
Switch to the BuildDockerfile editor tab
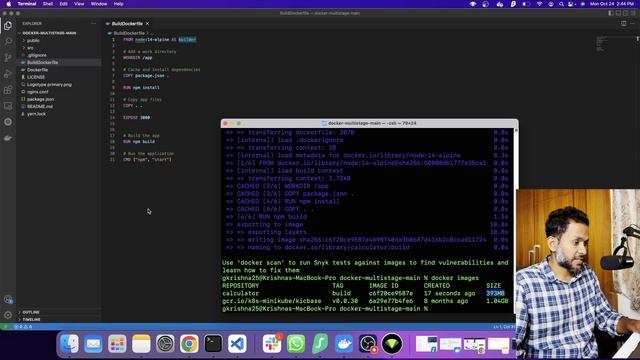coord(127,24)
